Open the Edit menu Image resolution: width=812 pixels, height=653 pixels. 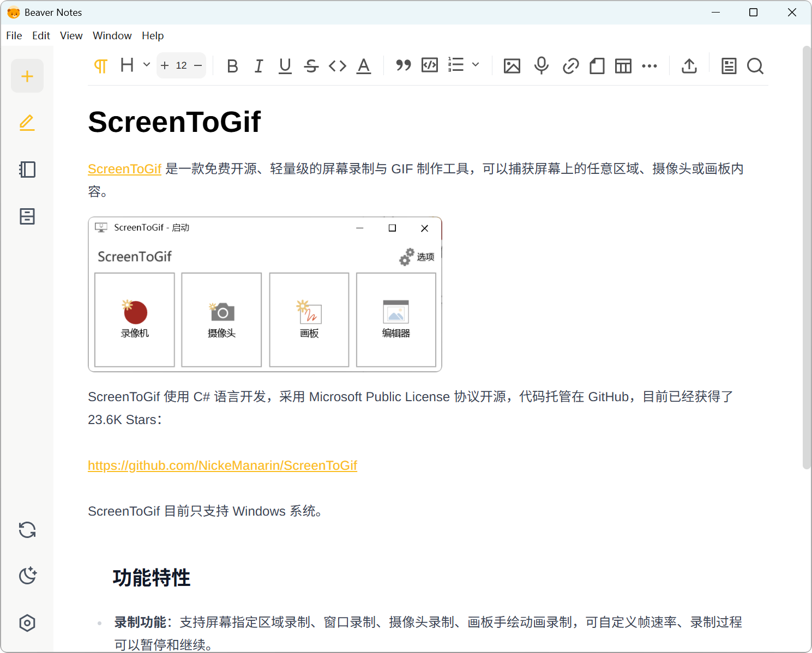(x=41, y=35)
